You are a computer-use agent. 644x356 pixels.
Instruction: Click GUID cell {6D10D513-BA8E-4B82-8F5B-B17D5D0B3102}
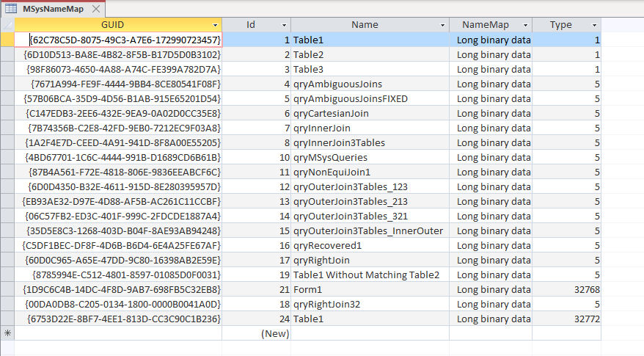(x=118, y=54)
